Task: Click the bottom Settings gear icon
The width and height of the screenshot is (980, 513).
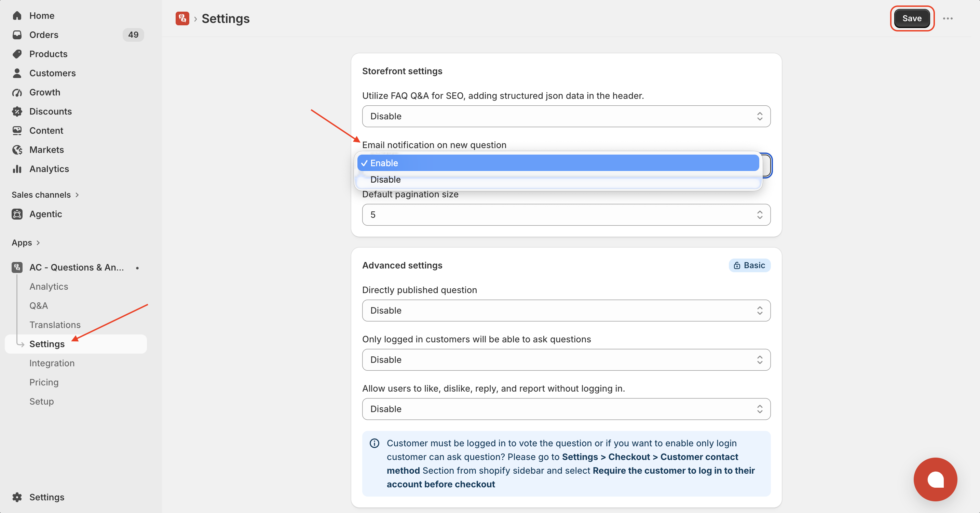Action: tap(17, 497)
